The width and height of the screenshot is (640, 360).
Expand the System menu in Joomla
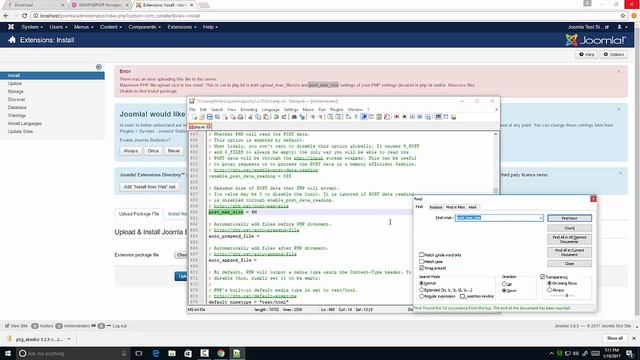point(32,27)
